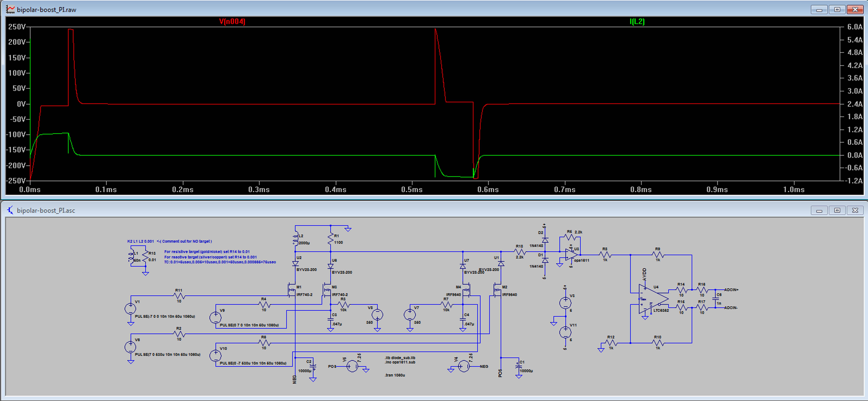
Task: Click the C4 capacitor symbol
Action: point(463,319)
